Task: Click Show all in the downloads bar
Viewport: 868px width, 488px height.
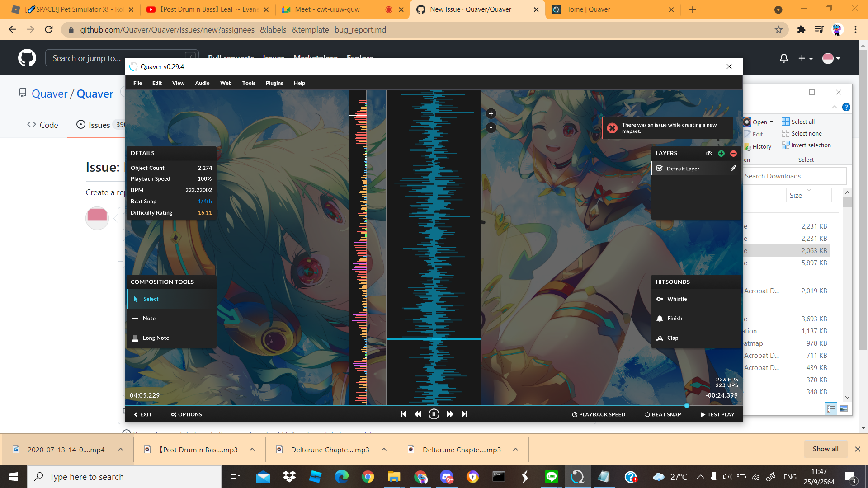Action: 825,449
